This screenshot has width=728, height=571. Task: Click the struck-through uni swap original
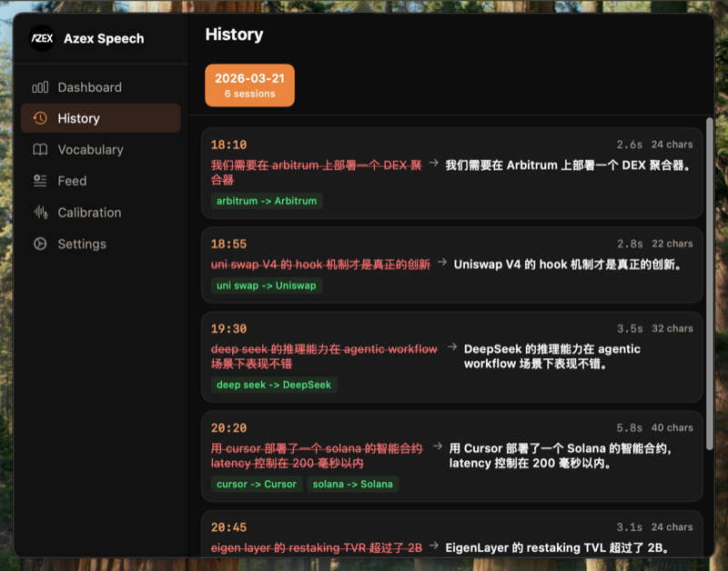click(320, 265)
